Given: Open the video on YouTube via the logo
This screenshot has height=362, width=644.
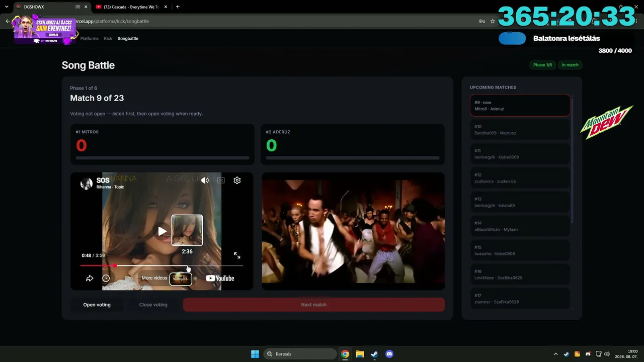Looking at the screenshot, I should pos(220,278).
